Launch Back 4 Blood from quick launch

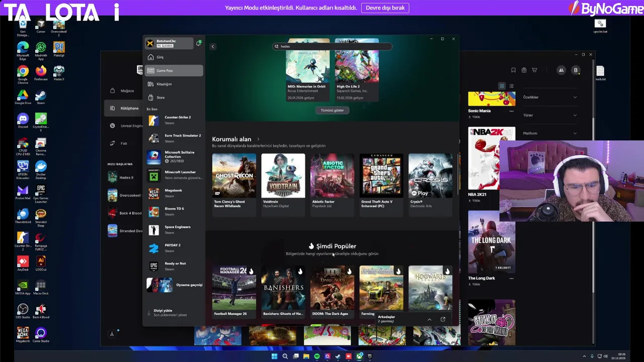pyautogui.click(x=124, y=213)
